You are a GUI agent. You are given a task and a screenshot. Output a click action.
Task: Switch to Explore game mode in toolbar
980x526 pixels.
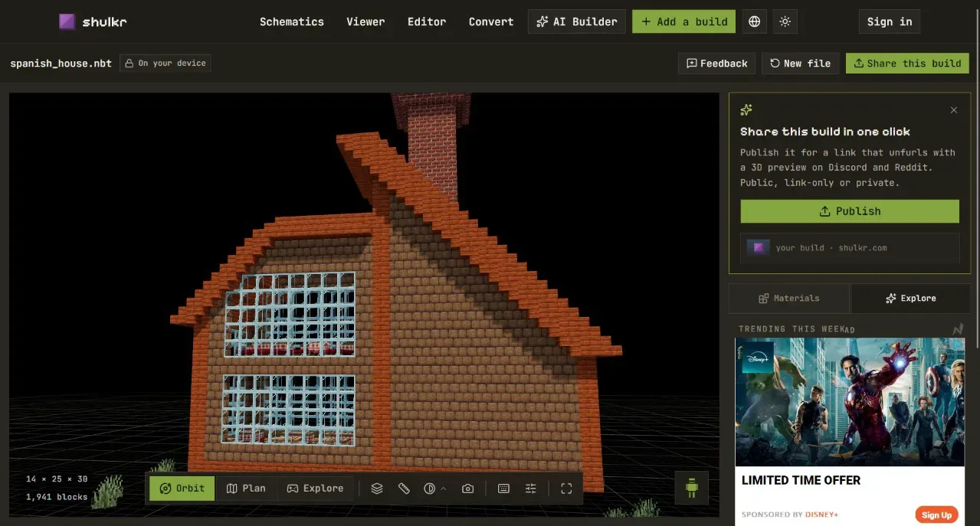315,488
